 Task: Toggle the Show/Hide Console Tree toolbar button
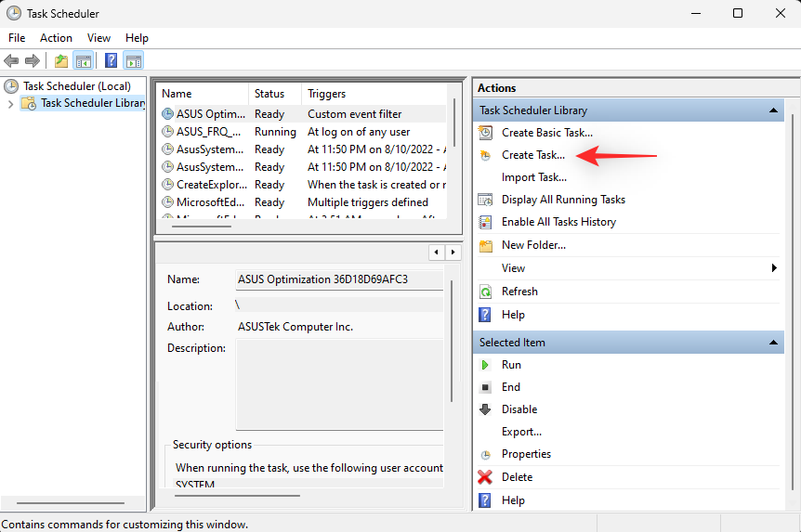84,61
